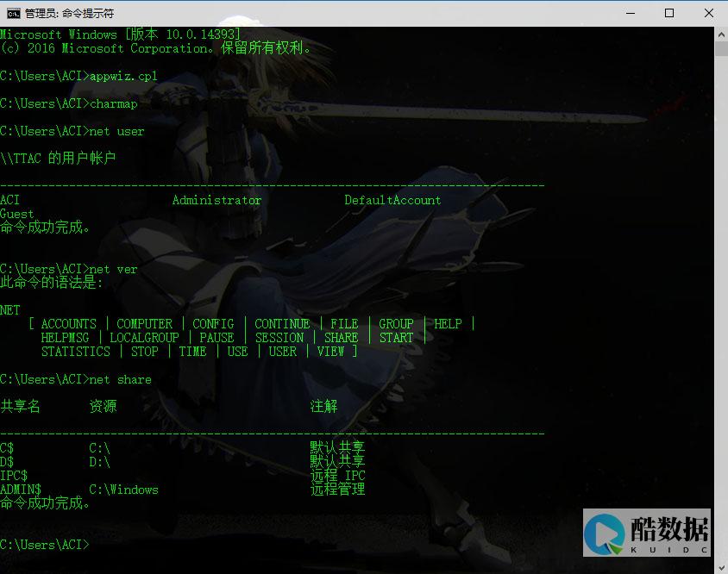Click the scrollbar down arrow
Image resolution: width=728 pixels, height=574 pixels.
click(x=721, y=567)
